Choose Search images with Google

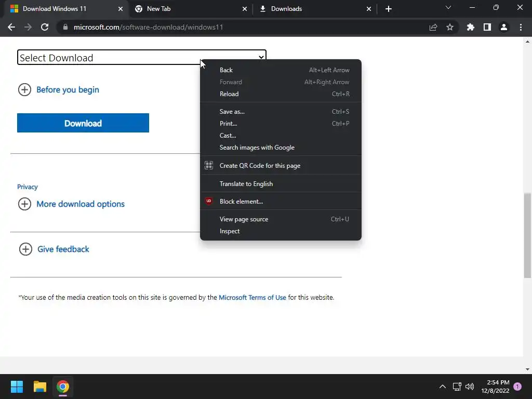pos(281,147)
